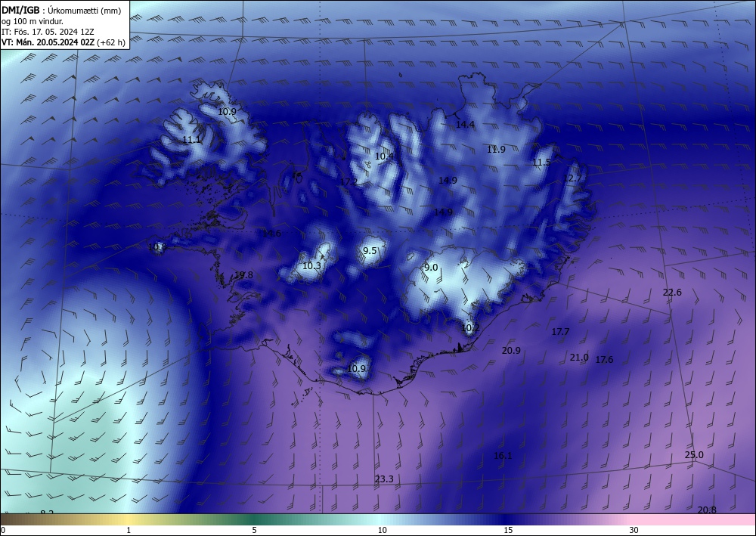The height and width of the screenshot is (536, 756).
Task: Click the 0 label on the color scale
Action: [3, 530]
